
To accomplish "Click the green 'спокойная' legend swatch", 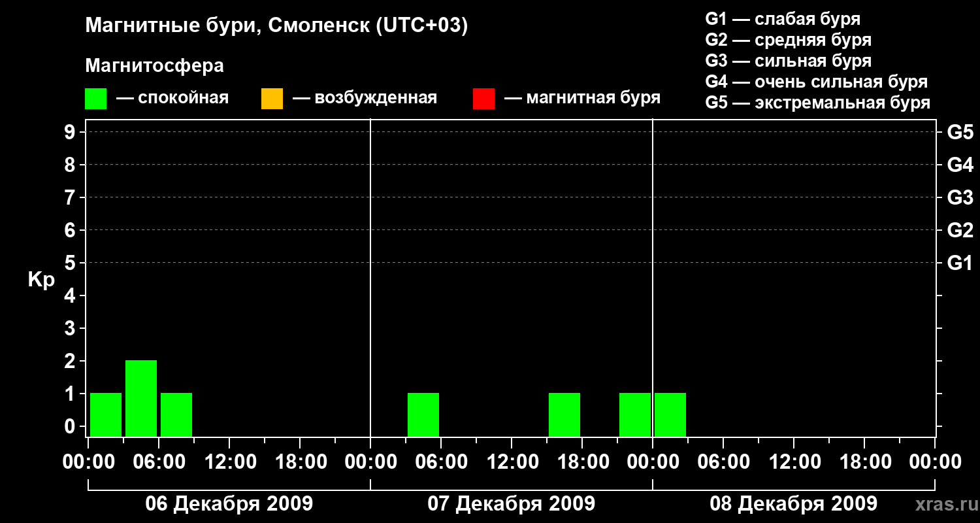I will click(96, 99).
